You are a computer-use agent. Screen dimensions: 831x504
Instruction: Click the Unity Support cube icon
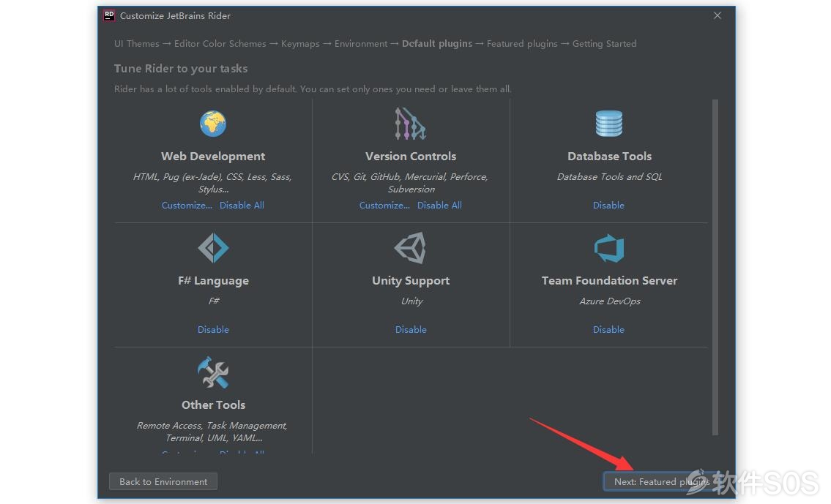click(410, 248)
